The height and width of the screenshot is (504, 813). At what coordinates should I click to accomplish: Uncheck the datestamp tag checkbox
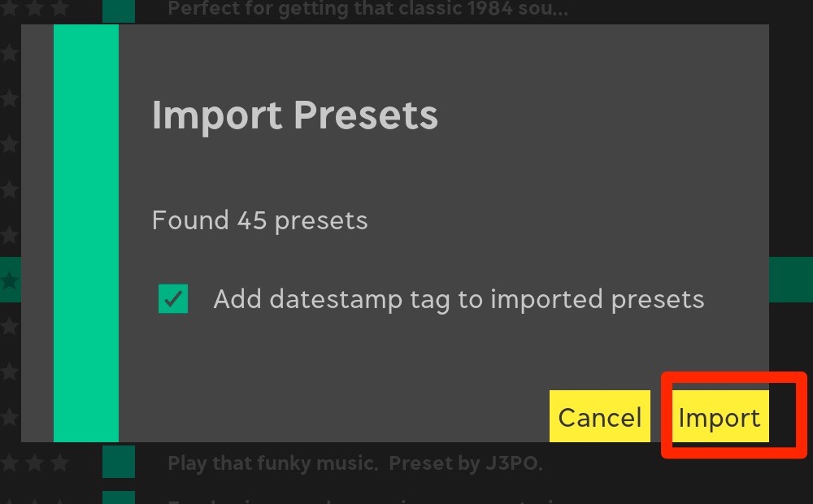[173, 298]
